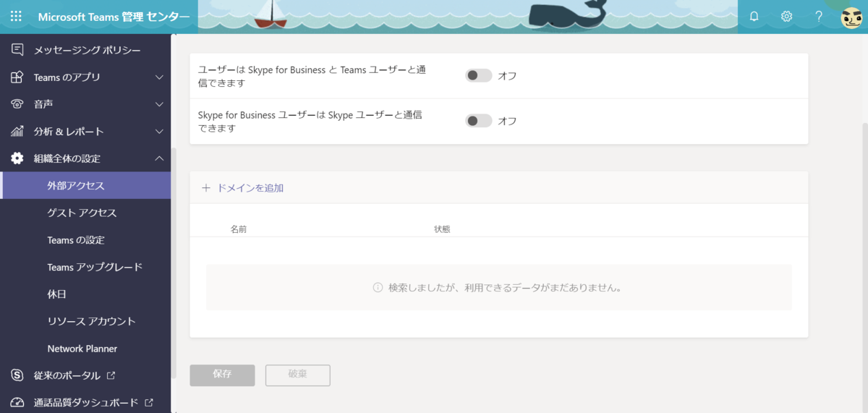Click ドメインを追加 link

[x=250, y=188]
